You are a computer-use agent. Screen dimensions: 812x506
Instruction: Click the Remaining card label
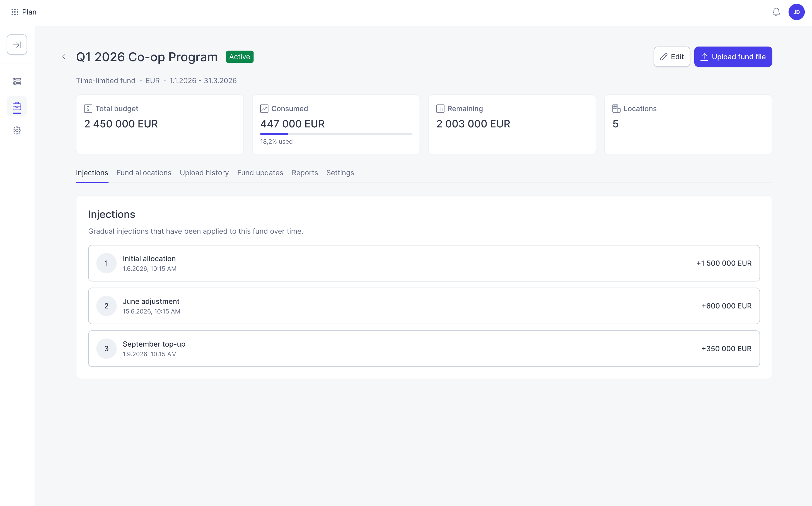pos(465,109)
